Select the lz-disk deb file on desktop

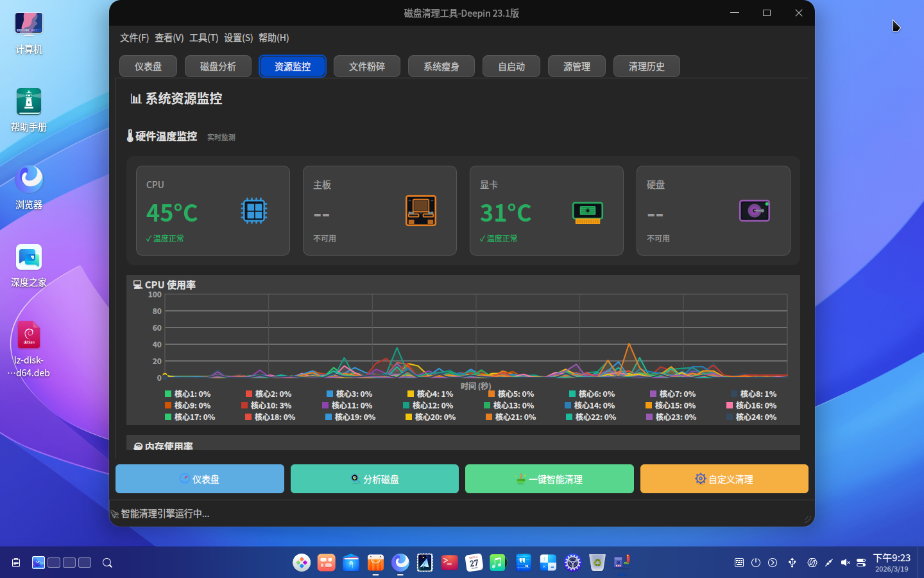[29, 349]
